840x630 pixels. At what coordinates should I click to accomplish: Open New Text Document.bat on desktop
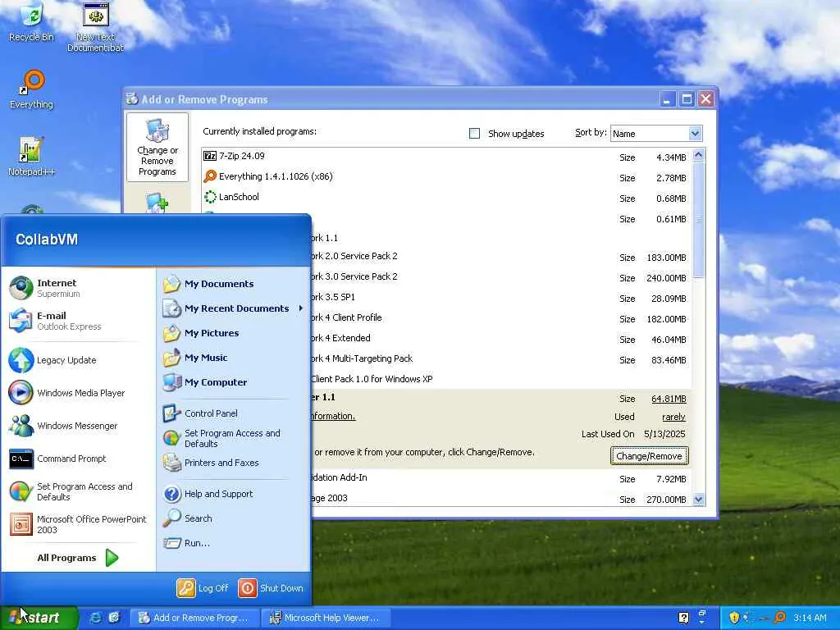tap(95, 27)
